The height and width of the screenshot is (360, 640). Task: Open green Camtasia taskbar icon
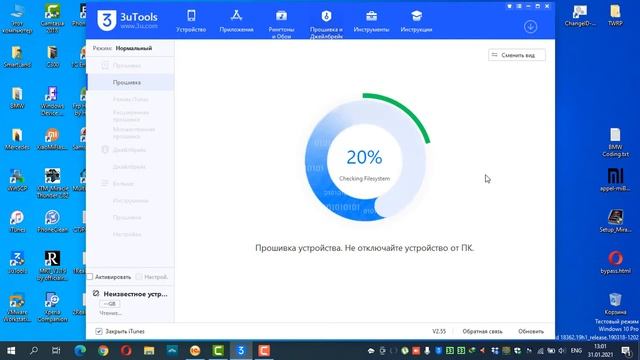218,350
